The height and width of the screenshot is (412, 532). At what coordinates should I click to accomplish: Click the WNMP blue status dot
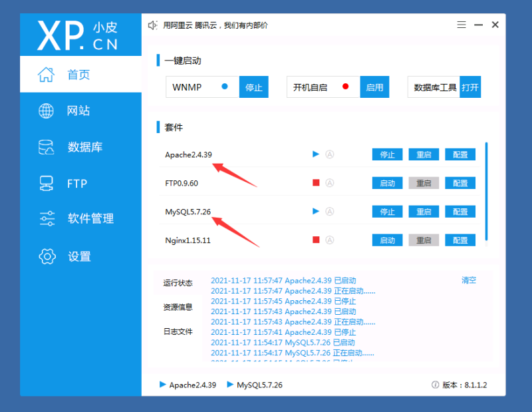pos(225,87)
